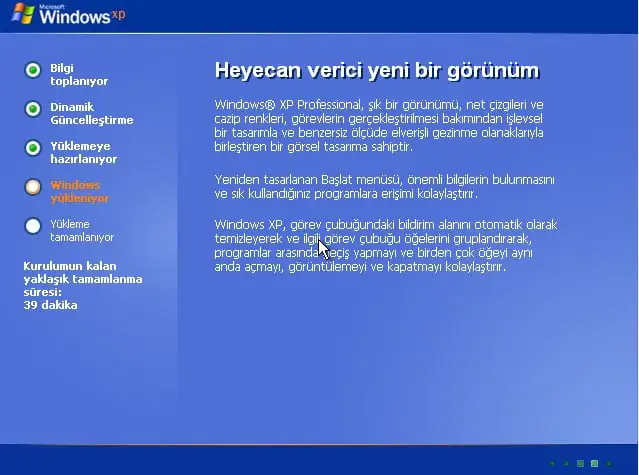639x475 pixels.
Task: Select the active bullet beside Windows yükleniyor
Action: (33, 187)
